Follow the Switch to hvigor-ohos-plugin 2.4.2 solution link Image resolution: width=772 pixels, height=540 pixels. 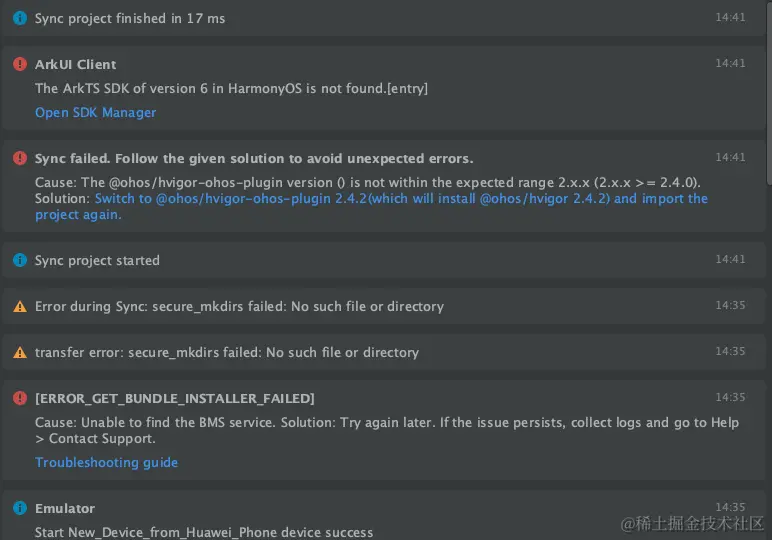pos(371,206)
